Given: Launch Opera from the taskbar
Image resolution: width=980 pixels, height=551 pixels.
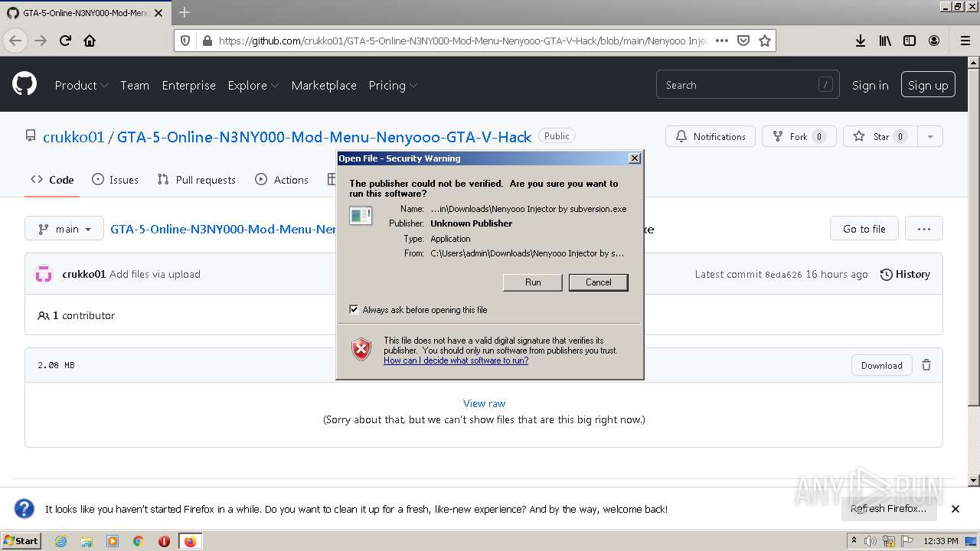Looking at the screenshot, I should (x=164, y=541).
